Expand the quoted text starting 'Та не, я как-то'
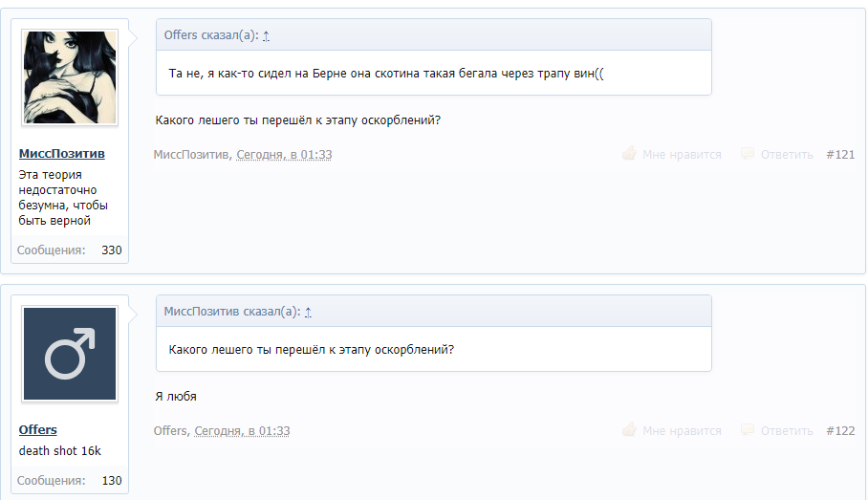This screenshot has width=868, height=500. pyautogui.click(x=386, y=73)
